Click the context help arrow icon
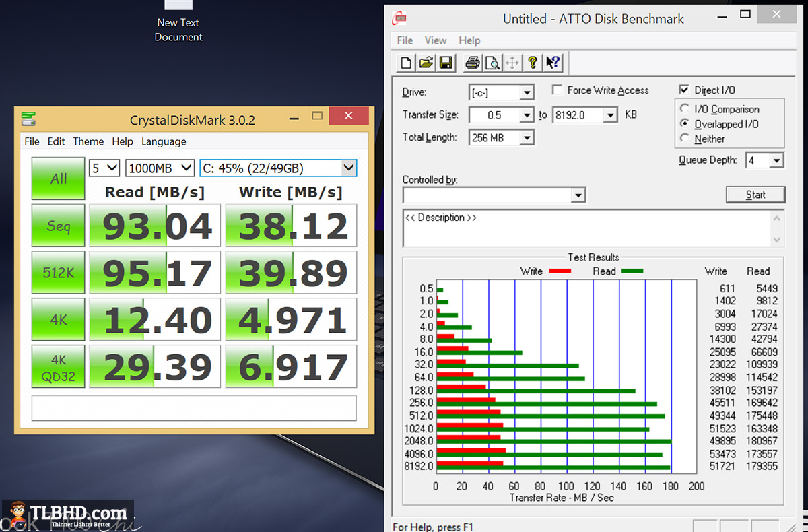Viewport: 808px width, 532px height. (x=553, y=63)
